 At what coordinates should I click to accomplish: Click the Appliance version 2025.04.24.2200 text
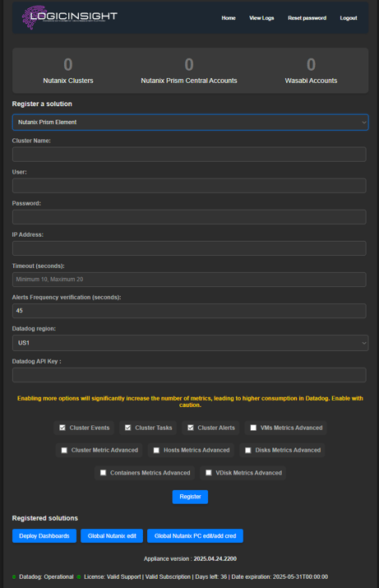(190, 558)
